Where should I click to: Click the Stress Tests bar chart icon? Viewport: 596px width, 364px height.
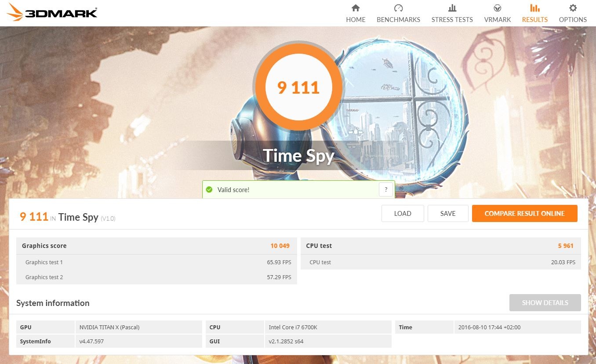tap(452, 8)
